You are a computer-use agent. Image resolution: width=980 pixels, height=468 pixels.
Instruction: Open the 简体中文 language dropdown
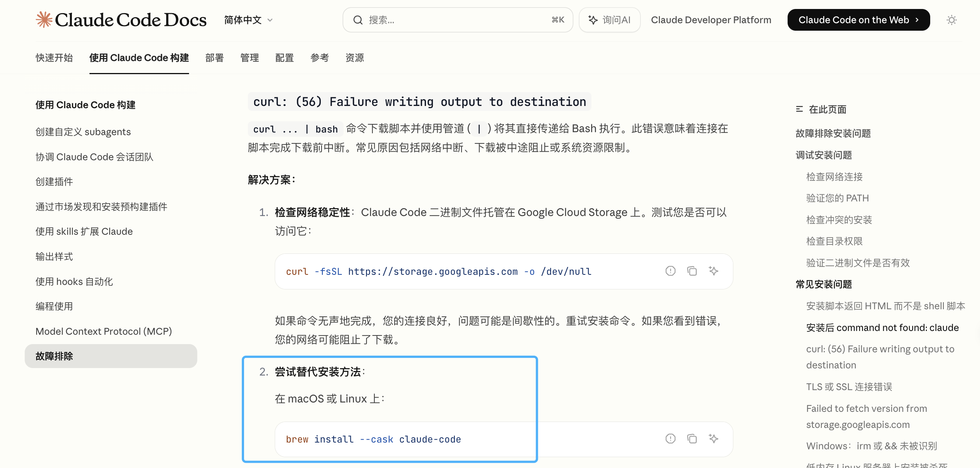click(248, 19)
